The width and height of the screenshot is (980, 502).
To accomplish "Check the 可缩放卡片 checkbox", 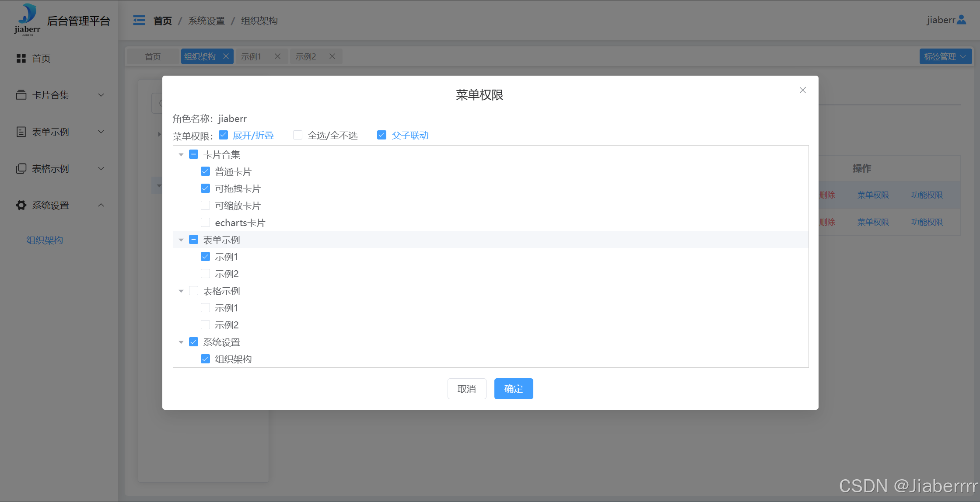I will [205, 206].
